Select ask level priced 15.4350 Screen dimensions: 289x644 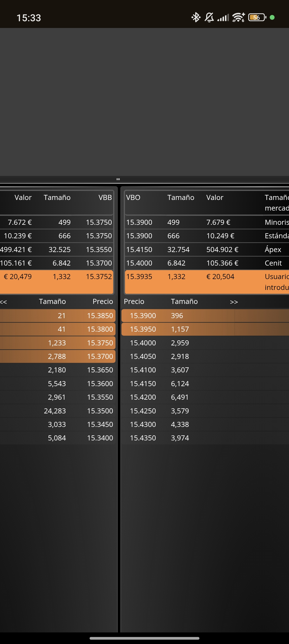click(x=205, y=438)
